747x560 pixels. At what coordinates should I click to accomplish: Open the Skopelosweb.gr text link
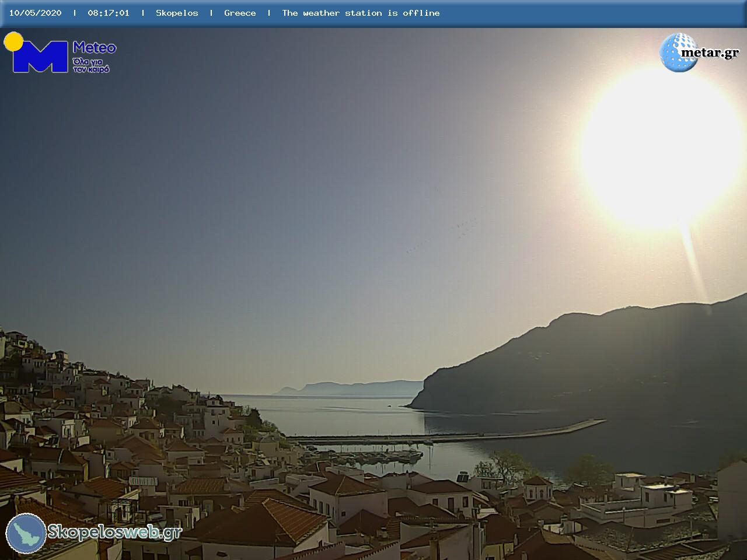point(115,532)
